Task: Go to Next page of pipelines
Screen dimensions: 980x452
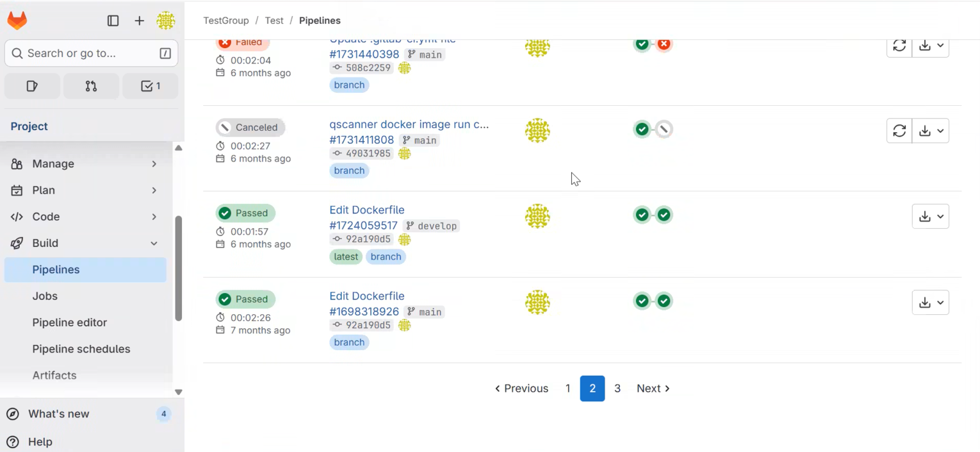Action: point(653,389)
